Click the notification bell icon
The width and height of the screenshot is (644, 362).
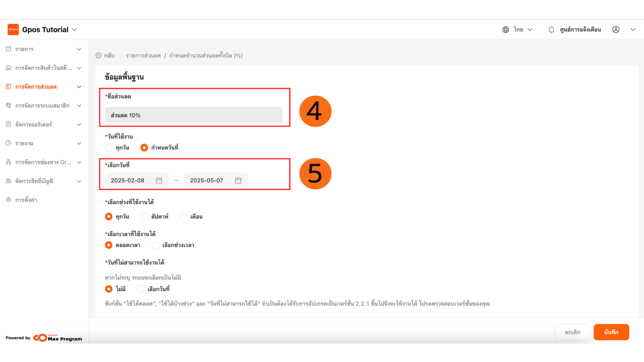point(551,29)
